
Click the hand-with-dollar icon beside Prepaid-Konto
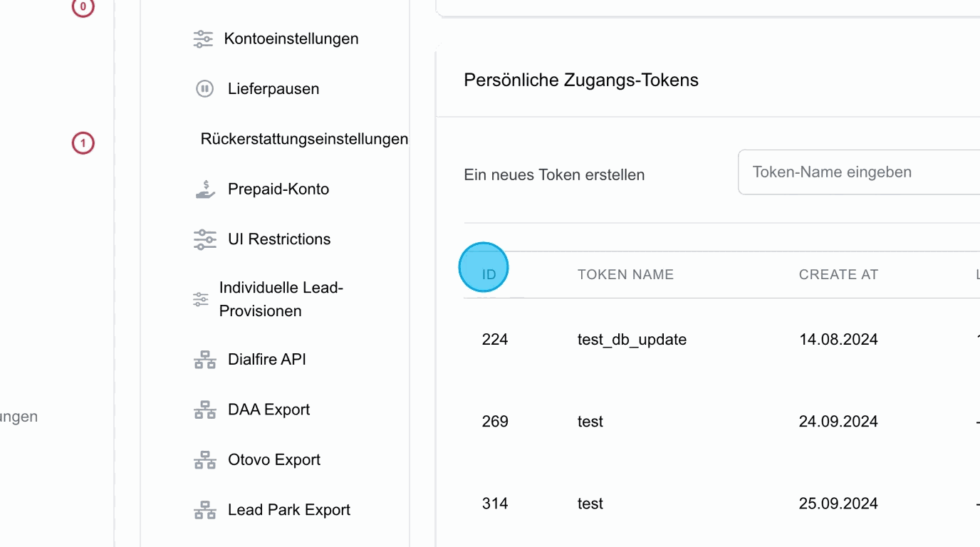(205, 189)
